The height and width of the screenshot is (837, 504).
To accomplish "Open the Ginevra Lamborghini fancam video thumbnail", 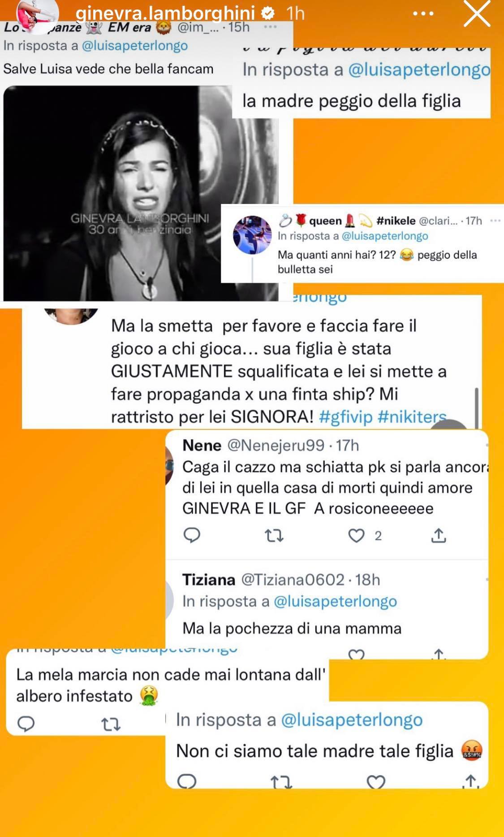I will point(141,193).
